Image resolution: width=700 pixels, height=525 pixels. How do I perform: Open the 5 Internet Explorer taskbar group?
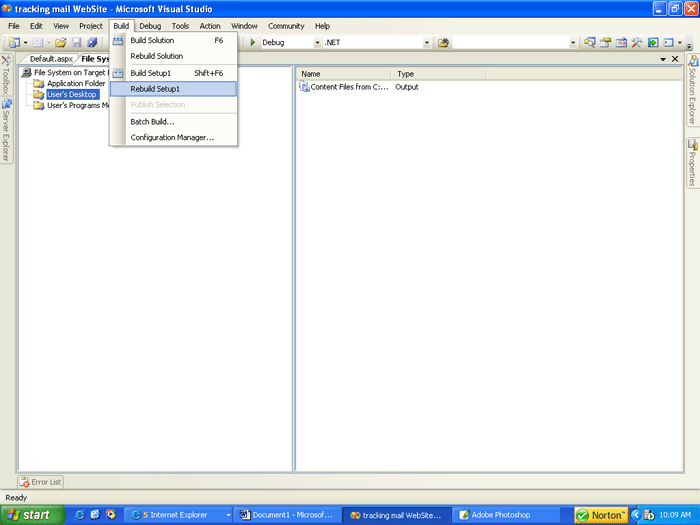(x=178, y=515)
